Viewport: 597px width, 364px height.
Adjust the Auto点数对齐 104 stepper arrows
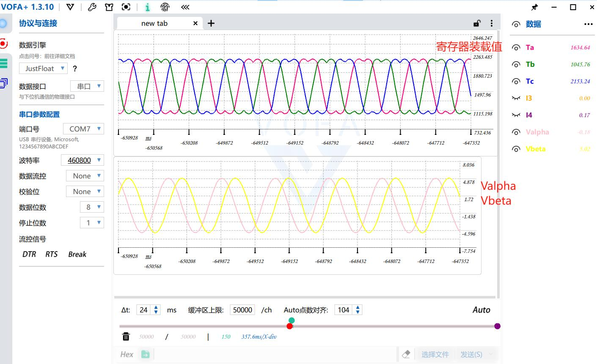pos(358,310)
